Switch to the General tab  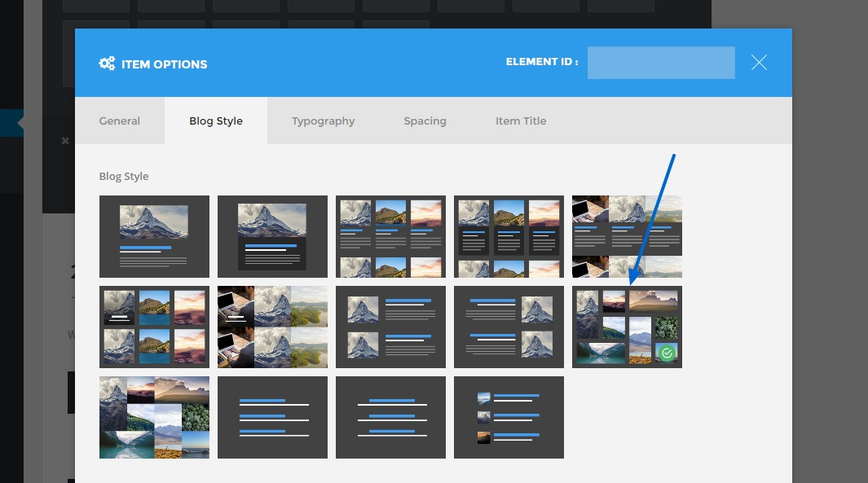tap(120, 121)
